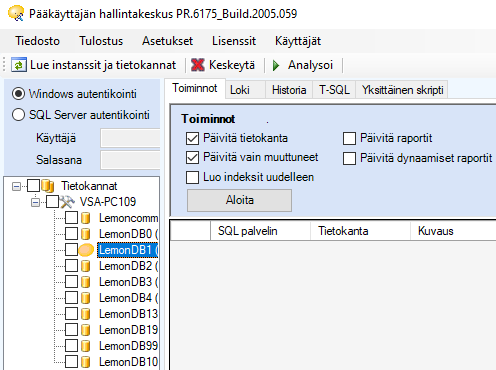Click the red X Keskeytä icon
496x370 pixels.
[x=198, y=65]
